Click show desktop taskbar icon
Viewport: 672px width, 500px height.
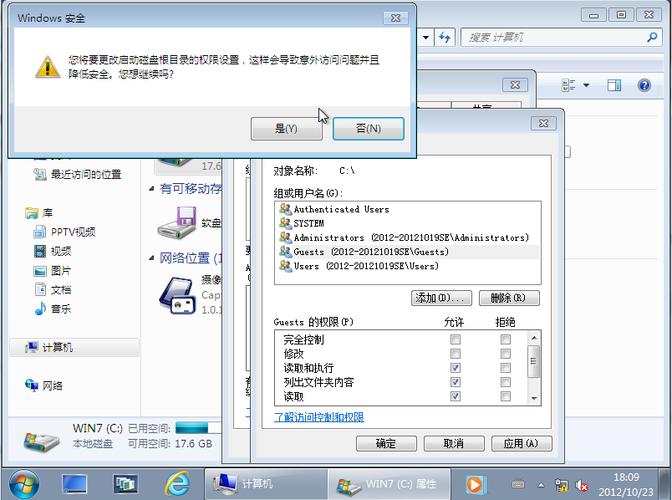click(75, 484)
